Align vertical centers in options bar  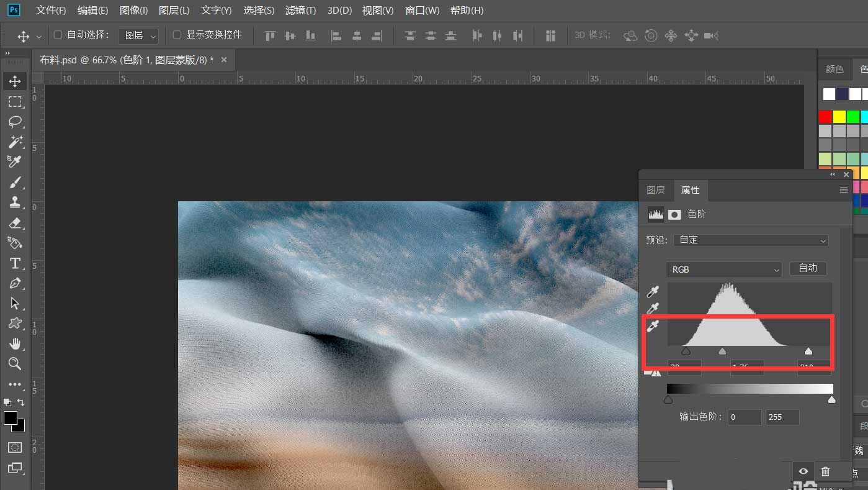click(290, 36)
